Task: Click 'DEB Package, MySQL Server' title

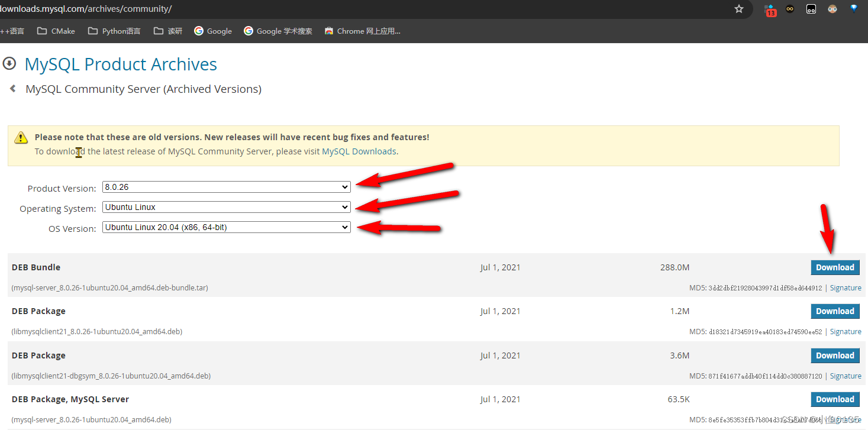Action: point(70,399)
